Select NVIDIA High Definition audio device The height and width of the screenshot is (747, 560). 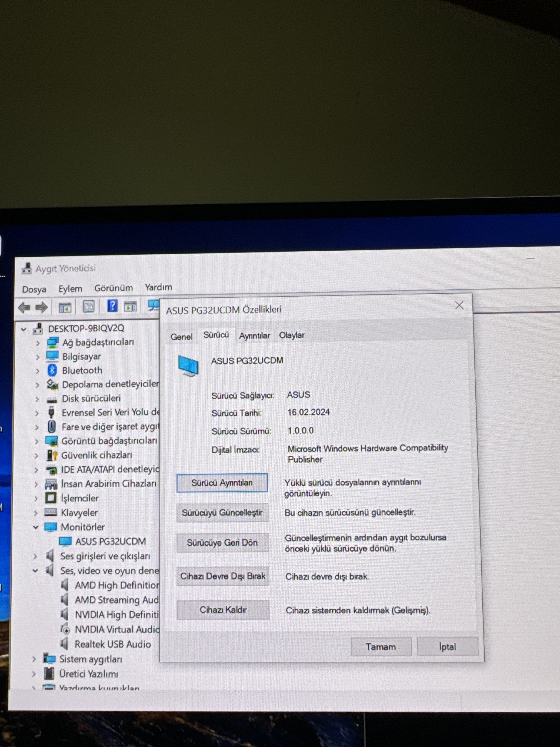click(116, 615)
